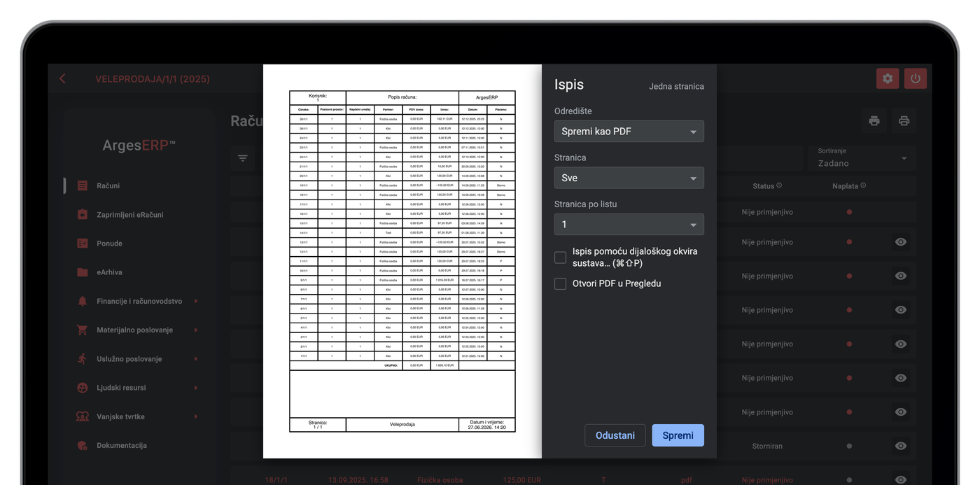Click the Spremi button
This screenshot has height=485, width=980.
[678, 435]
